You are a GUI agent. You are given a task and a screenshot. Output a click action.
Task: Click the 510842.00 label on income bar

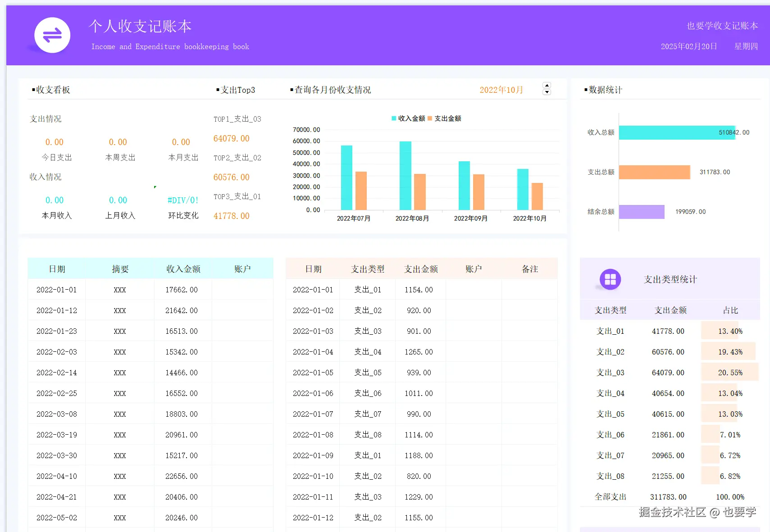point(734,132)
